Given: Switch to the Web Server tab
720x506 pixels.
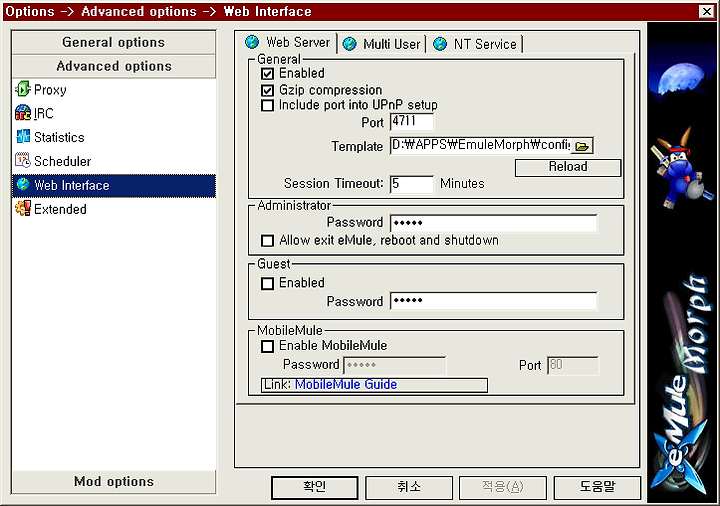Looking at the screenshot, I should (289, 43).
